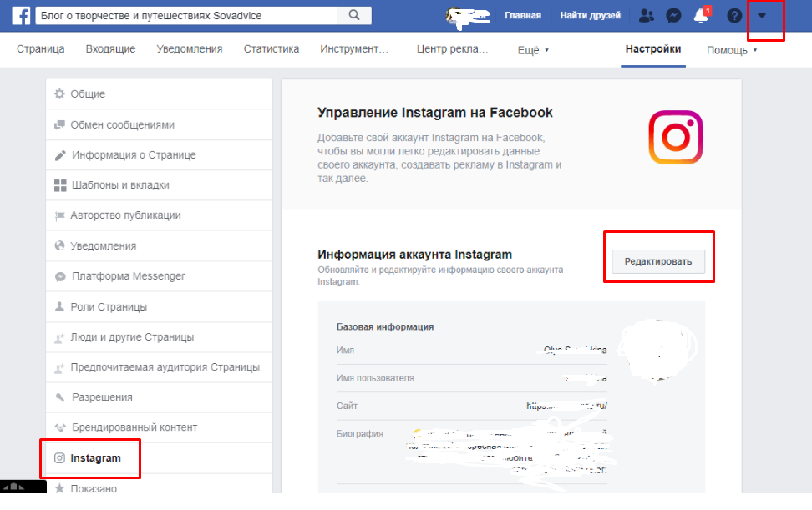
Task: Click the Имя пользователя row
Action: tap(471, 378)
